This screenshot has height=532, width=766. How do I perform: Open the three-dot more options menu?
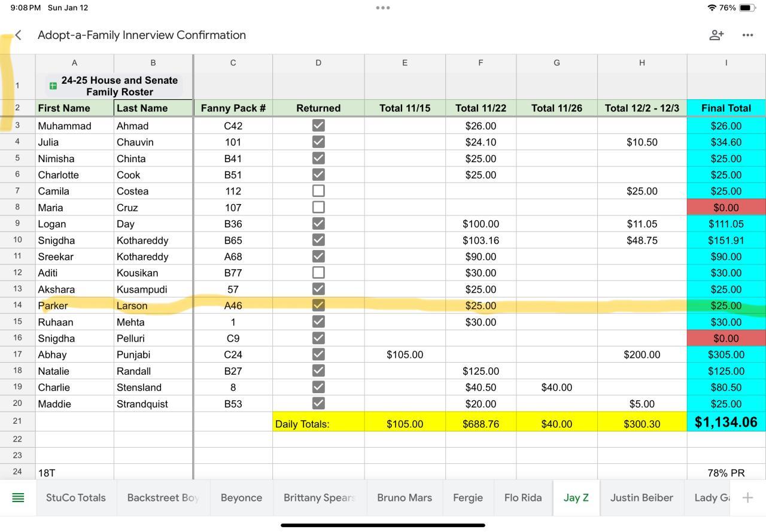tap(747, 35)
